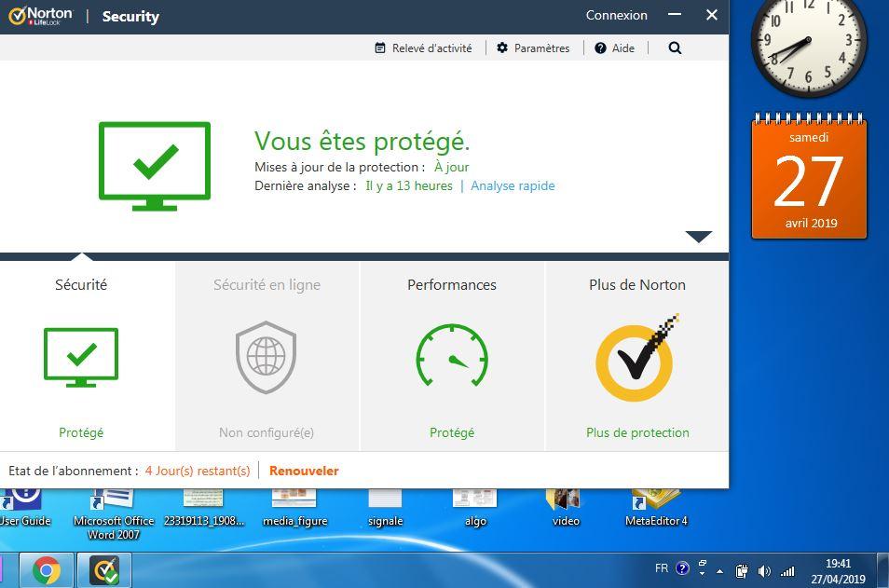This screenshot has width=889, height=588.
Task: Click '4 Jour(s) restant(s)' subscription status
Action: pos(198,471)
